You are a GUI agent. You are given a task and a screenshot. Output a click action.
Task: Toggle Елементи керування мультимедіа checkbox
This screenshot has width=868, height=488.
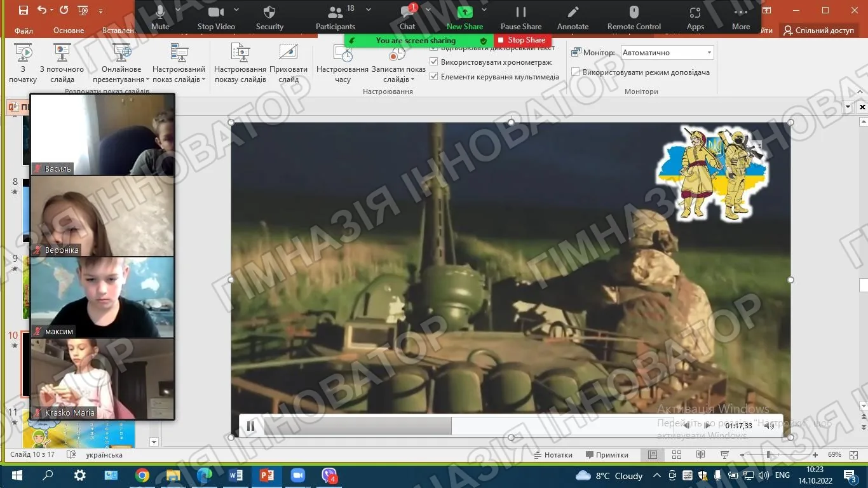coord(434,77)
